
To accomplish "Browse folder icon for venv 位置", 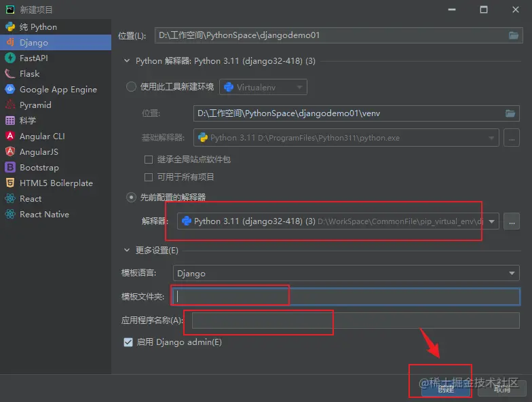I will pos(510,113).
